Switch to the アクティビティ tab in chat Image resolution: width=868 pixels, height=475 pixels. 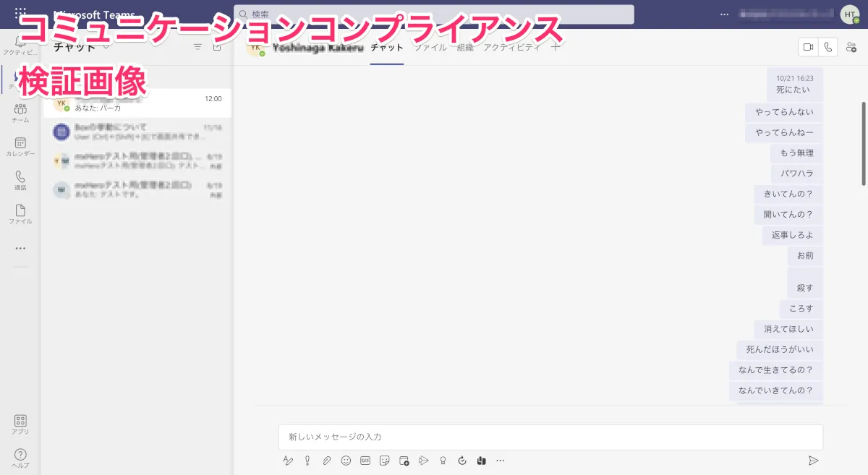click(x=511, y=48)
